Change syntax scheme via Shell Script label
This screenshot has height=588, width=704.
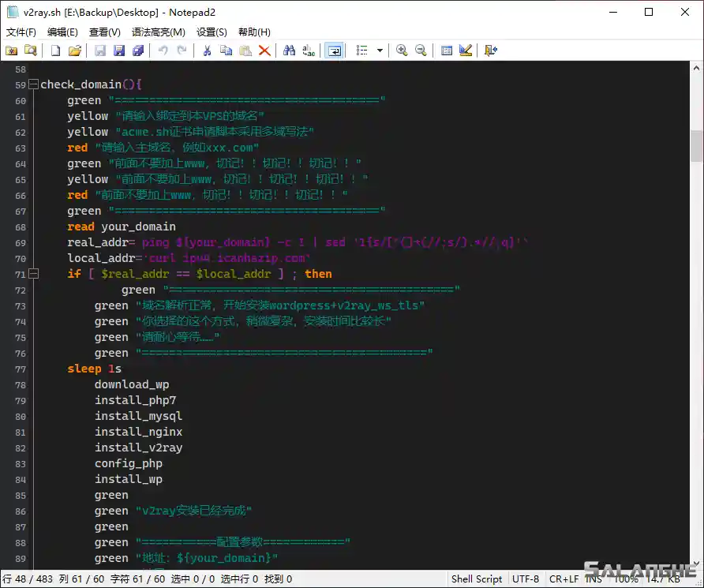[477, 579]
